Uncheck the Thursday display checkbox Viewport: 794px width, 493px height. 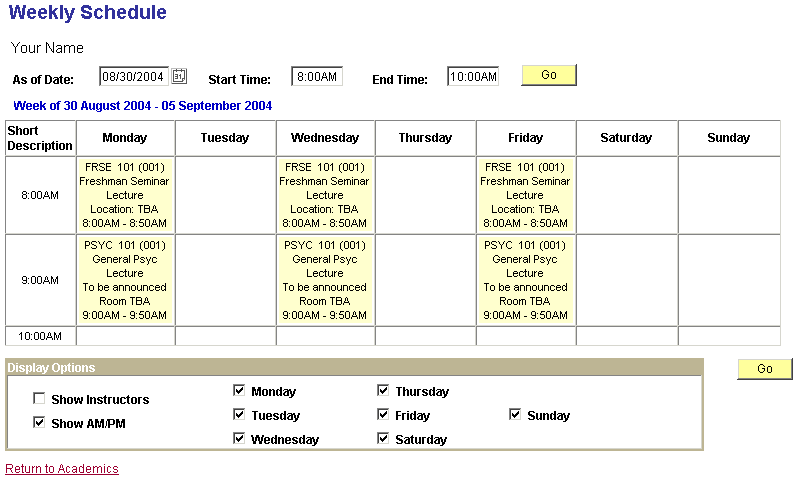(x=383, y=390)
